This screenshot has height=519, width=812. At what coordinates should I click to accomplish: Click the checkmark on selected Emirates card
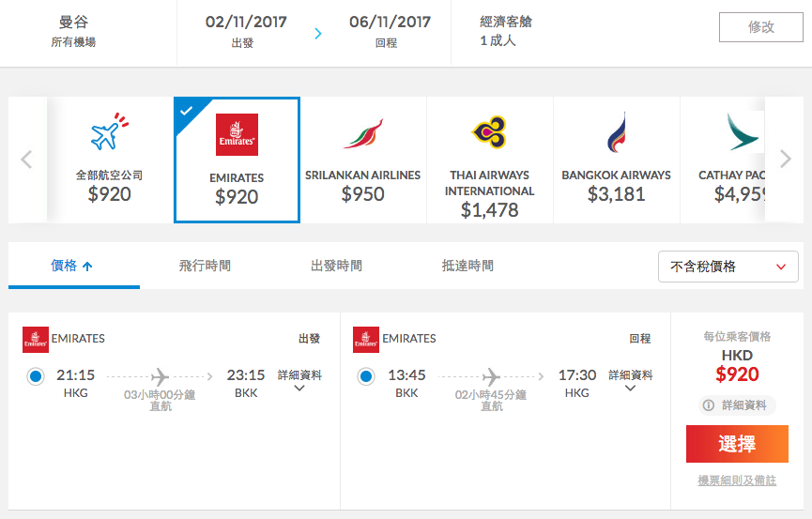[187, 111]
